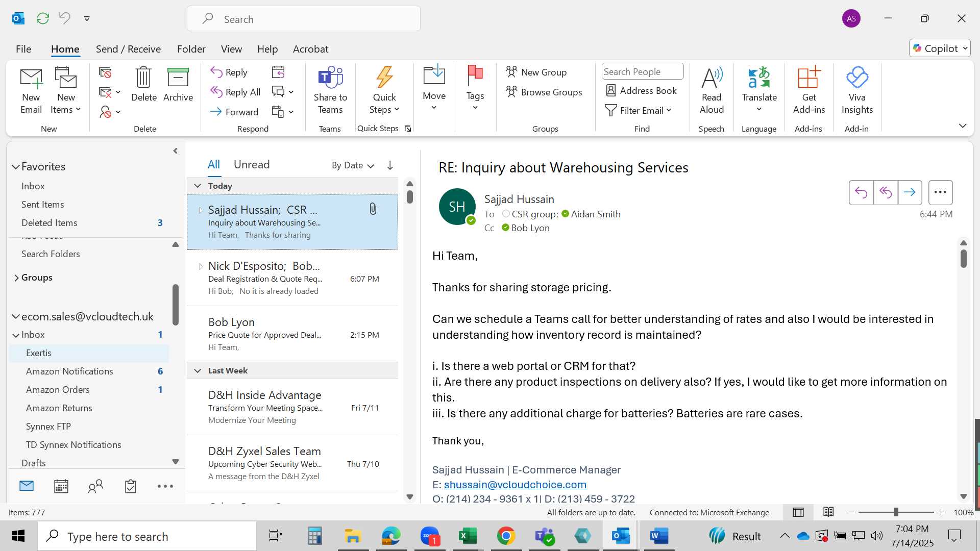Viewport: 980px width, 551px height.
Task: Collapse the Today group header
Action: (x=198, y=186)
